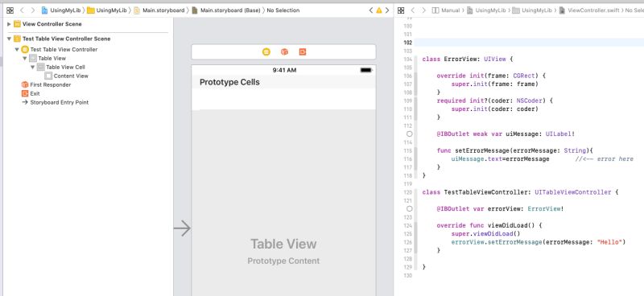Select First Responder in outline

(50, 85)
